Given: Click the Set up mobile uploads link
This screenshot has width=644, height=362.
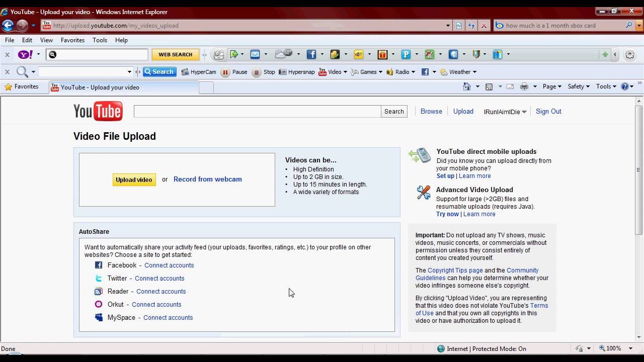Looking at the screenshot, I should tap(445, 176).
